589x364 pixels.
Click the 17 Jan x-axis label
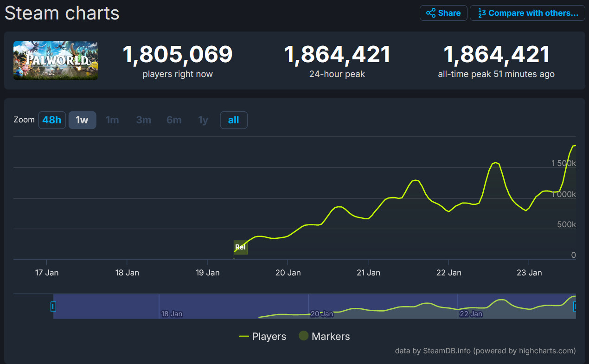(x=47, y=273)
